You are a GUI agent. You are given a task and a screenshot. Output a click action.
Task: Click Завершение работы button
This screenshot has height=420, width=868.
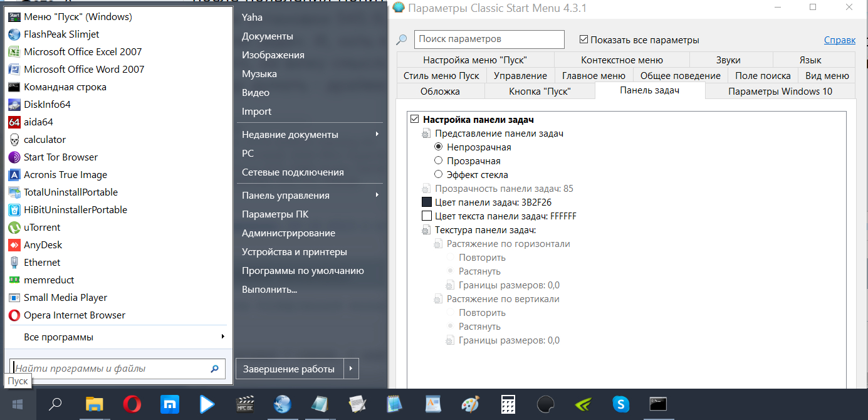pos(289,369)
